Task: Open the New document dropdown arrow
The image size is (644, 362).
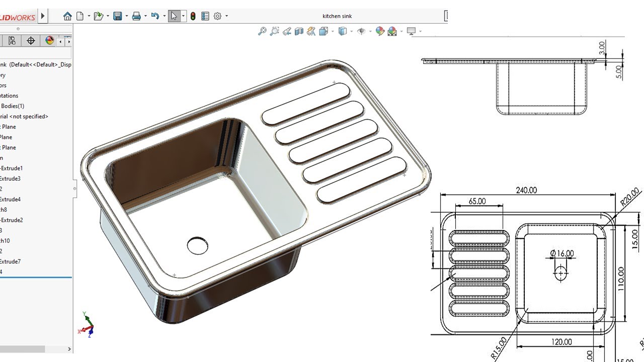Action: tap(89, 16)
